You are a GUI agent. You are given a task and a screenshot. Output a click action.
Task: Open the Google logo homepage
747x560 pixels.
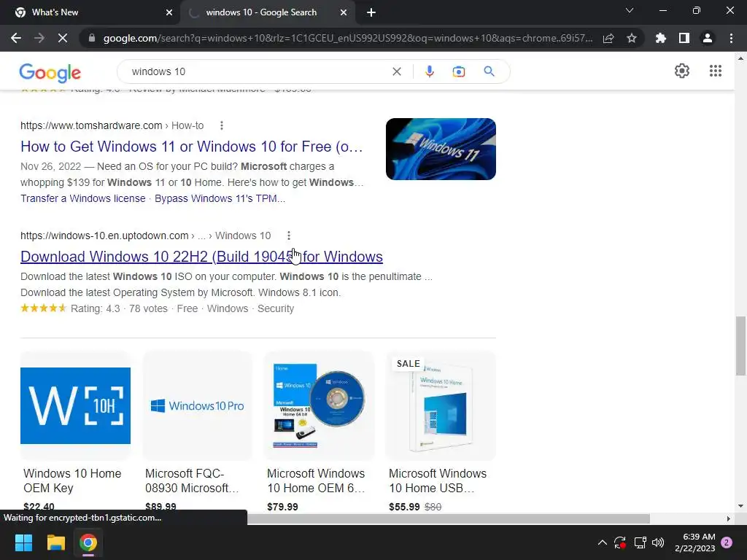50,72
